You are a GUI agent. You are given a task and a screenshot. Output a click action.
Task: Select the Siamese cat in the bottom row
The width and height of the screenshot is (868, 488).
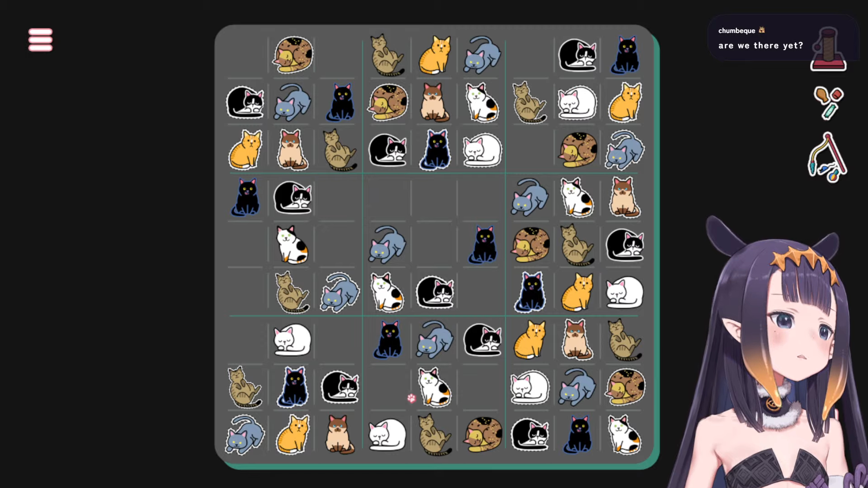[x=340, y=434]
